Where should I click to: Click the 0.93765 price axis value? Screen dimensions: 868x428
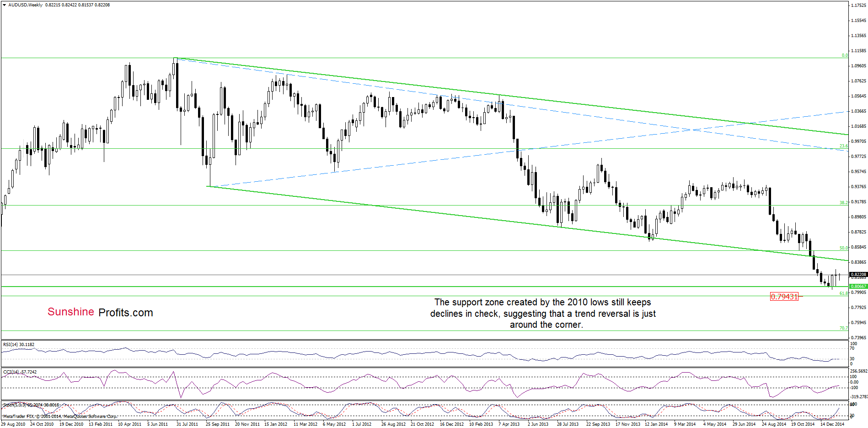pos(858,186)
